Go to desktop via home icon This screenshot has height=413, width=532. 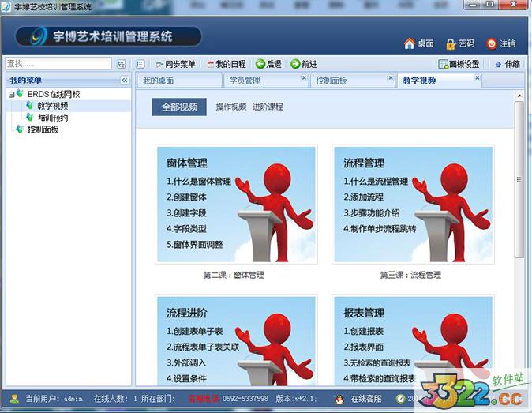[410, 43]
